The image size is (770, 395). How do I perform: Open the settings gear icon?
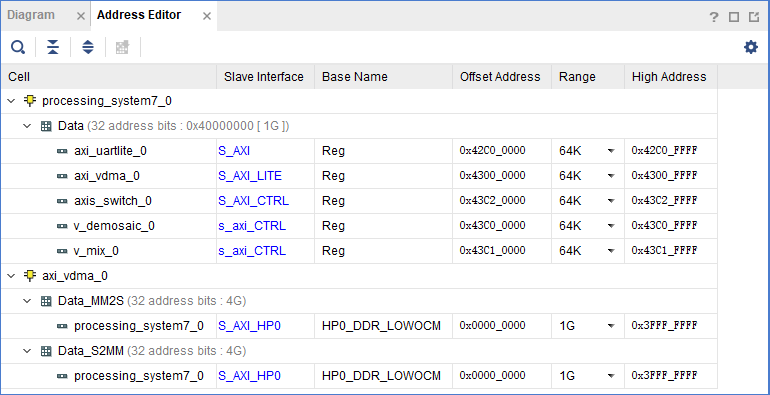click(x=751, y=47)
